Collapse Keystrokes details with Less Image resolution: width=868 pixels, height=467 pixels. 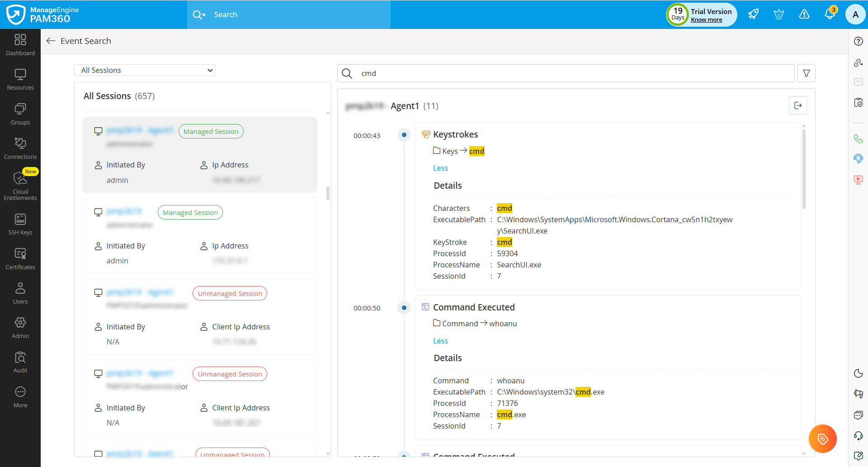[x=440, y=168]
